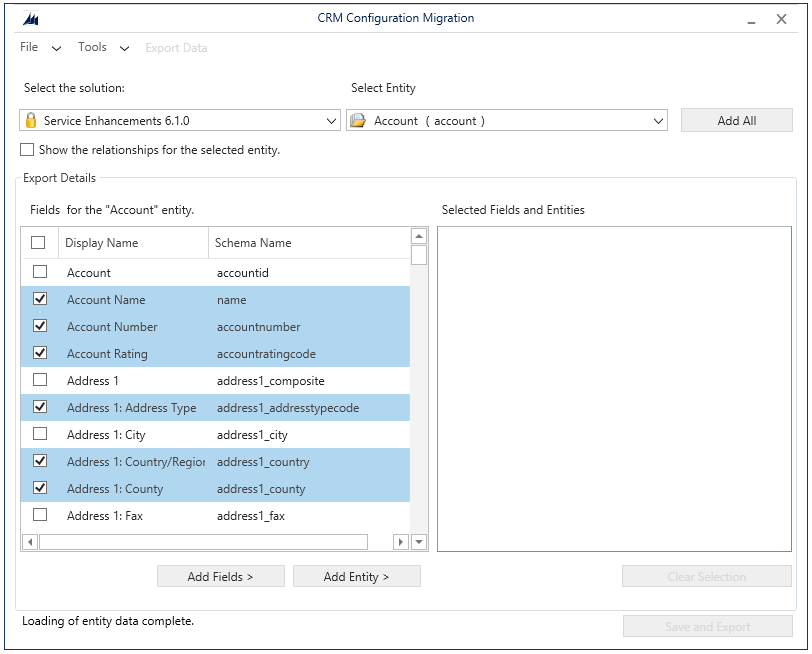Click the up arrow on the fields scrollbar
This screenshot has width=812, height=654.
(419, 236)
